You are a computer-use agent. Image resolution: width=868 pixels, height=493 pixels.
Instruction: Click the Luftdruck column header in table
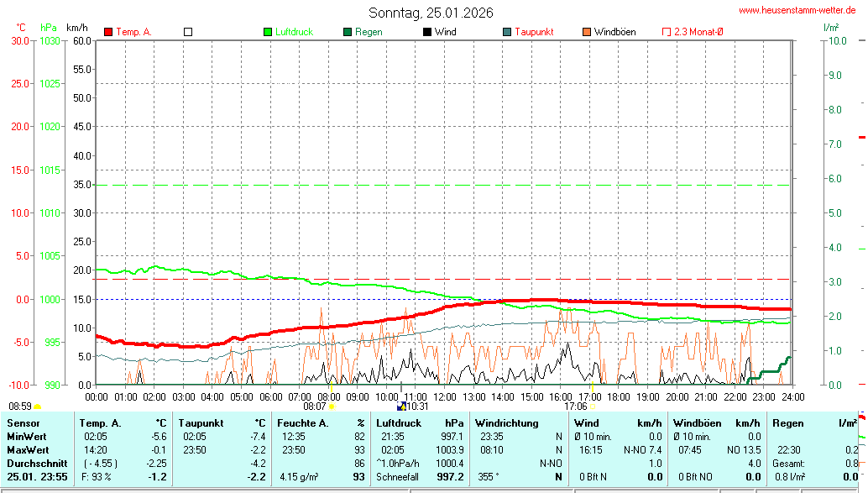pos(400,423)
